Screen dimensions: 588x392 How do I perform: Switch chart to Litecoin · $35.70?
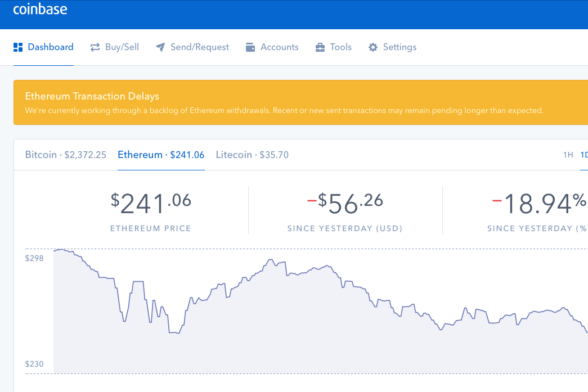[252, 155]
